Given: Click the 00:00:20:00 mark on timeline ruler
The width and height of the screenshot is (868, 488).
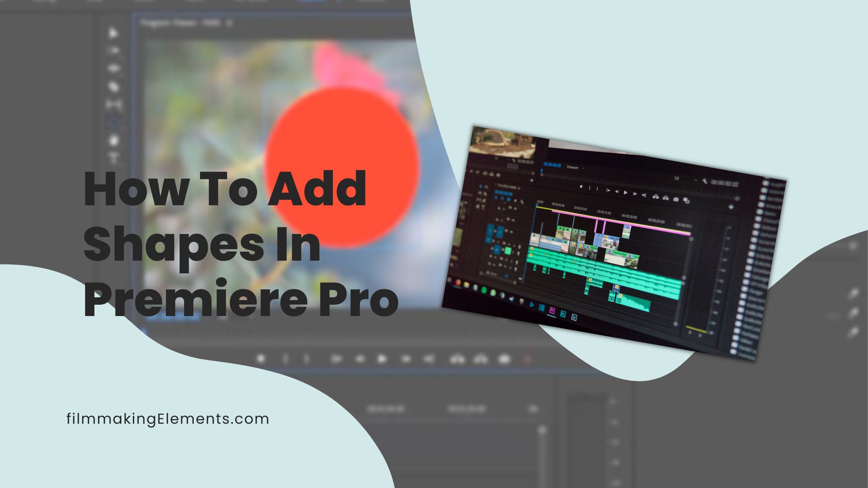Looking at the screenshot, I should [629, 217].
